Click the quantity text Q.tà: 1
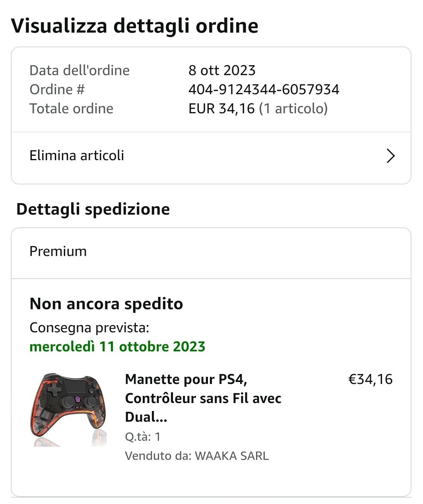 click(143, 437)
